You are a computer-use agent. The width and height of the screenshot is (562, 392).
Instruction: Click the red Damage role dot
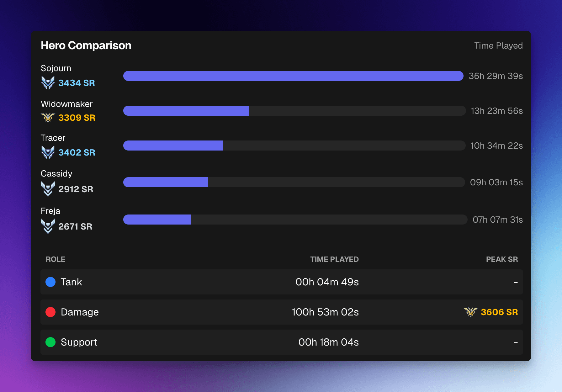coord(50,312)
